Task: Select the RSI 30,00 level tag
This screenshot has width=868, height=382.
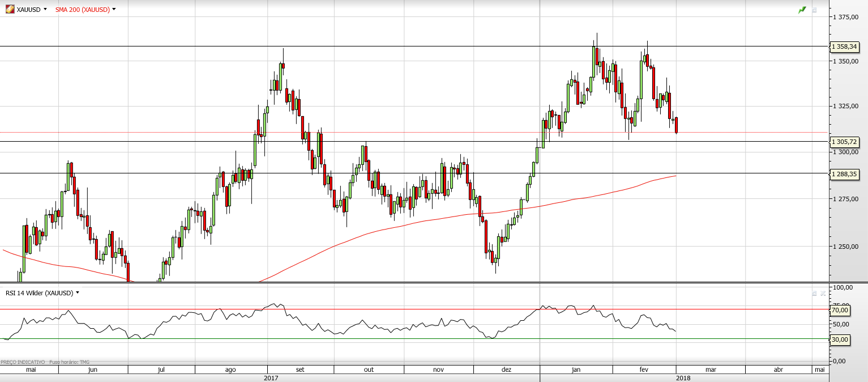Action: (x=840, y=339)
